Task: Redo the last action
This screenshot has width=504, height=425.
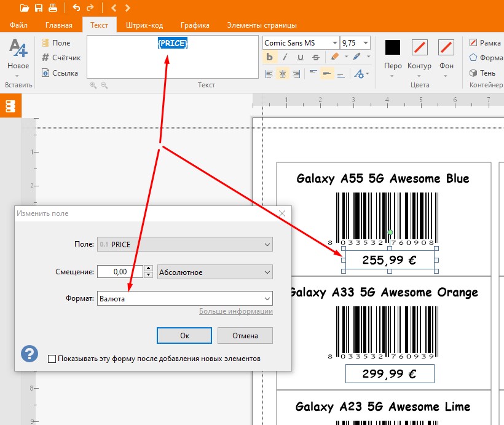Action: pyautogui.click(x=90, y=7)
